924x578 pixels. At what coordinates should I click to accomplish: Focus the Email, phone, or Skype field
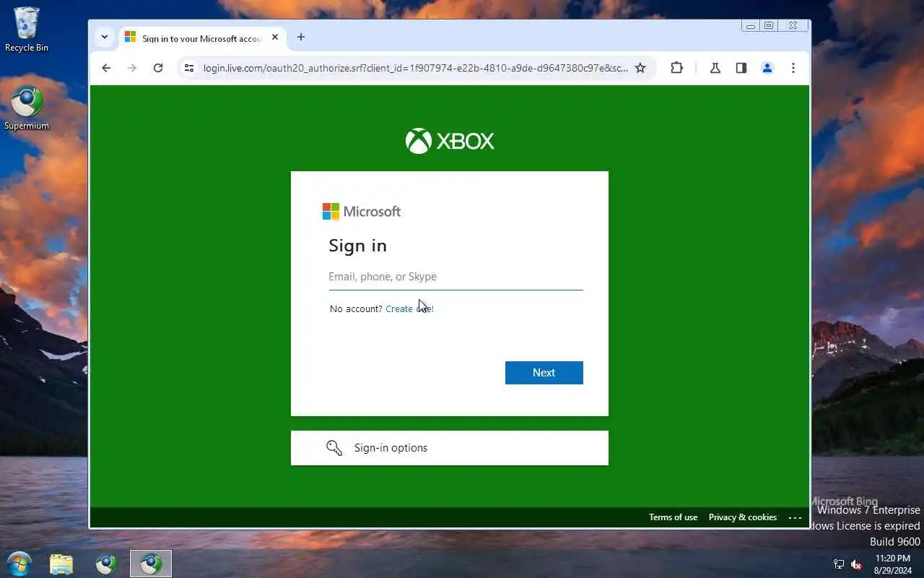click(x=456, y=277)
